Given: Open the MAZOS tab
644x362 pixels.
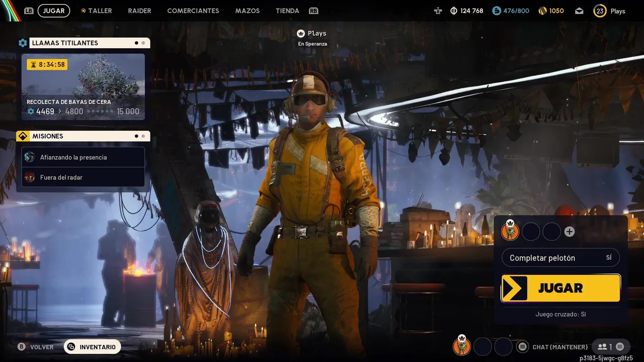Looking at the screenshot, I should click(248, 11).
